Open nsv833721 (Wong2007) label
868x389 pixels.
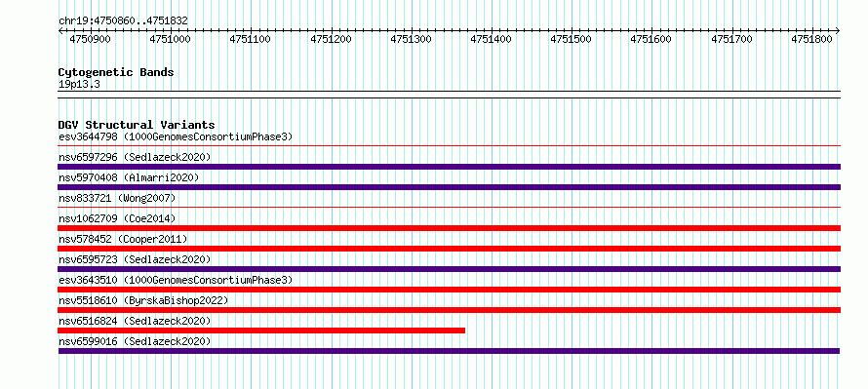click(x=117, y=198)
